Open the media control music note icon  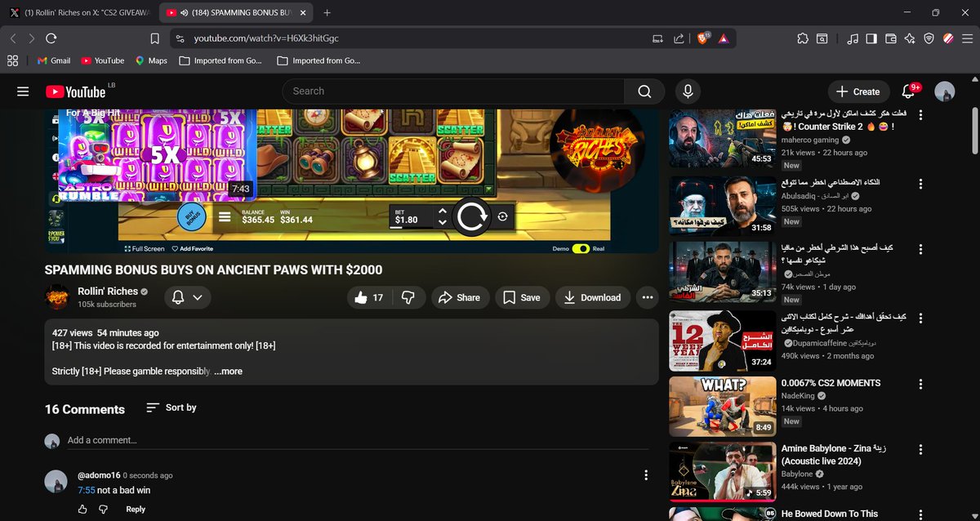(853, 38)
